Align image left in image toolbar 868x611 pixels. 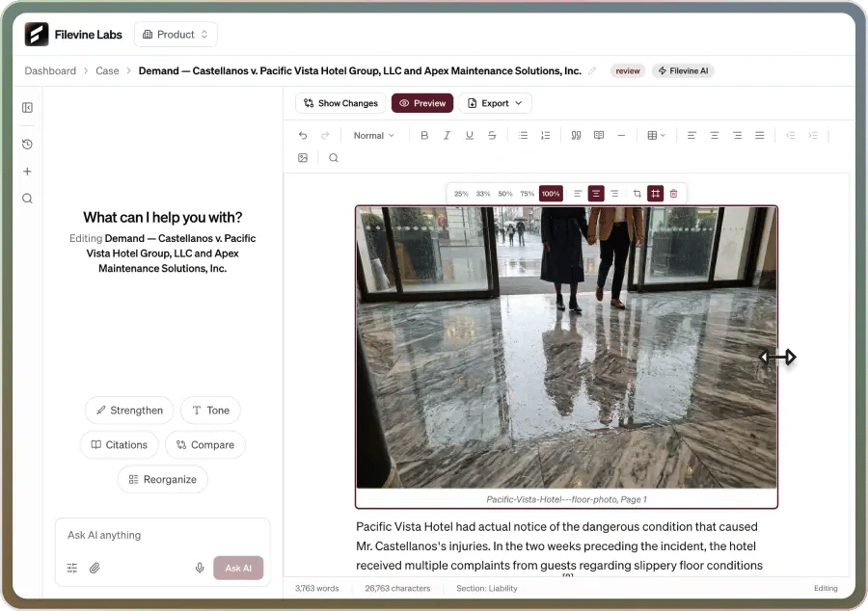coord(578,194)
